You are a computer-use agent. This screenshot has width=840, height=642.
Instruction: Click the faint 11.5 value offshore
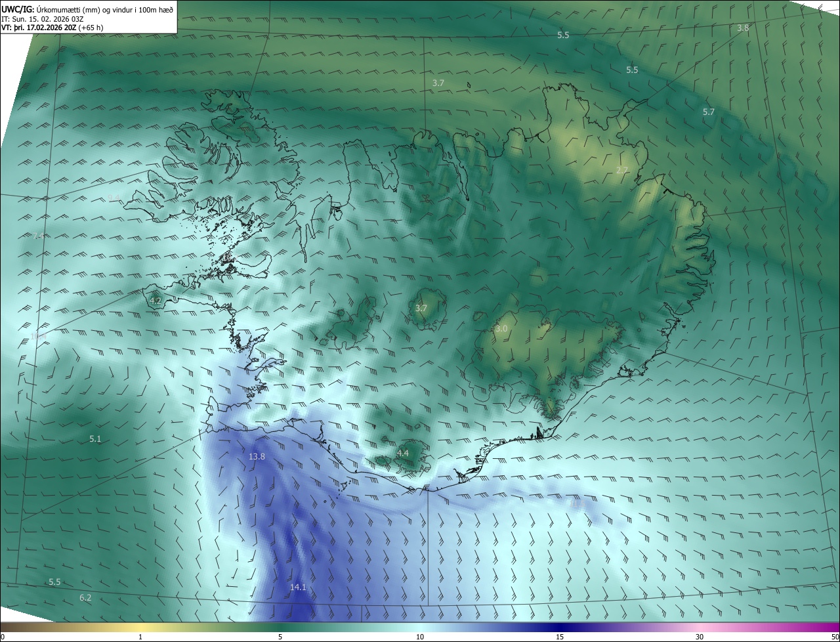[578, 504]
